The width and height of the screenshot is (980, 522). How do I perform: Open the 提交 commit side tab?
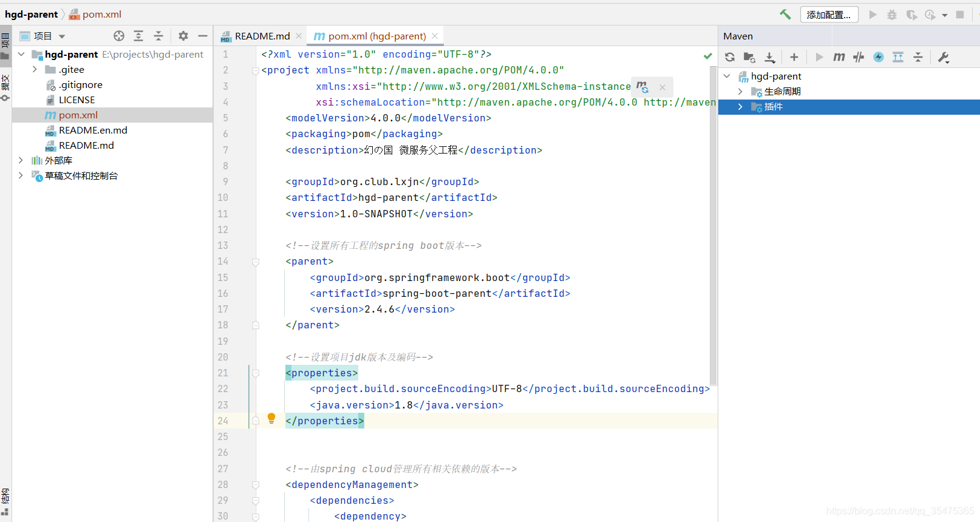coord(5,87)
